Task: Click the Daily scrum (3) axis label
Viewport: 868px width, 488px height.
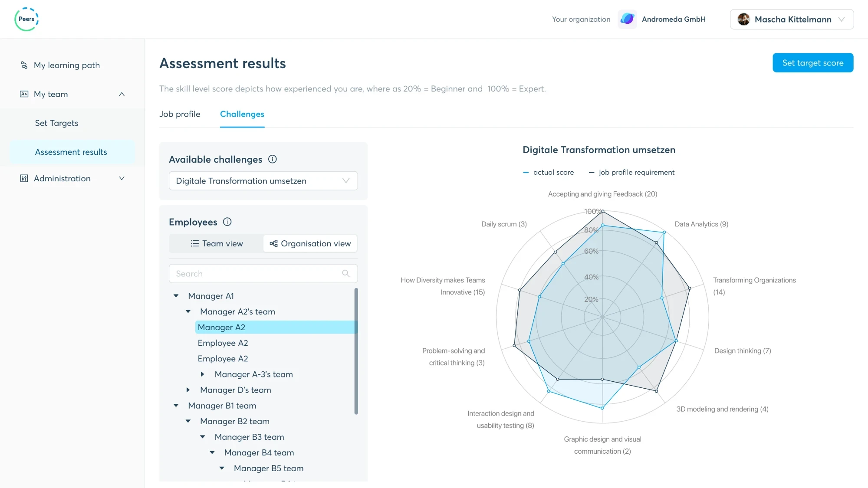Action: pyautogui.click(x=504, y=224)
